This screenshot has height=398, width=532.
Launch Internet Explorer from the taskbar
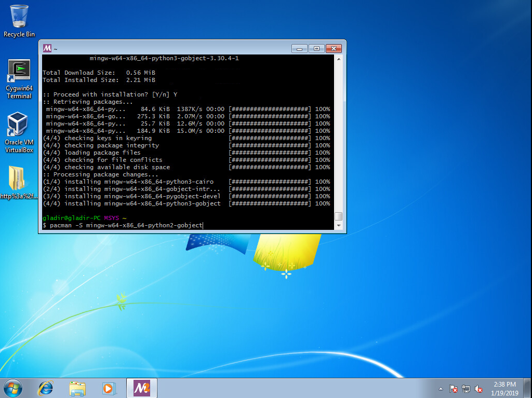click(46, 388)
